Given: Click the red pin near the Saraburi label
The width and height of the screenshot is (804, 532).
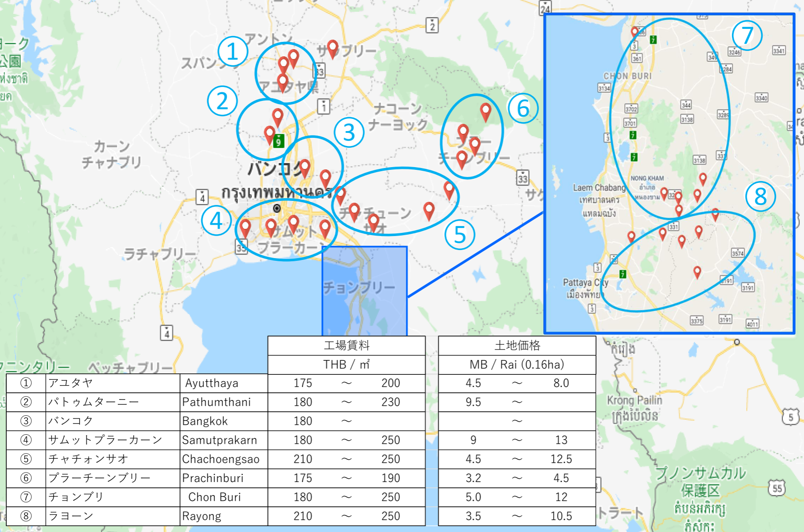Looking at the screenshot, I should [333, 48].
